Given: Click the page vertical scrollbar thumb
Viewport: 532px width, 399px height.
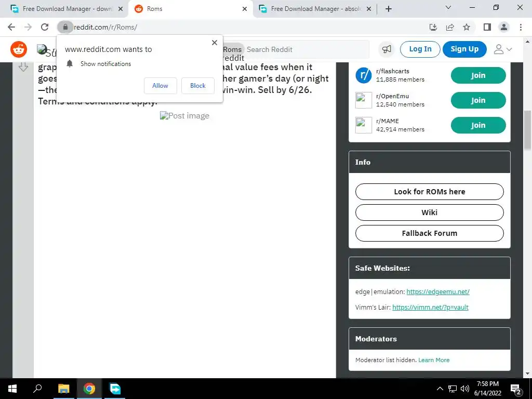Looking at the screenshot, I should click(x=527, y=129).
